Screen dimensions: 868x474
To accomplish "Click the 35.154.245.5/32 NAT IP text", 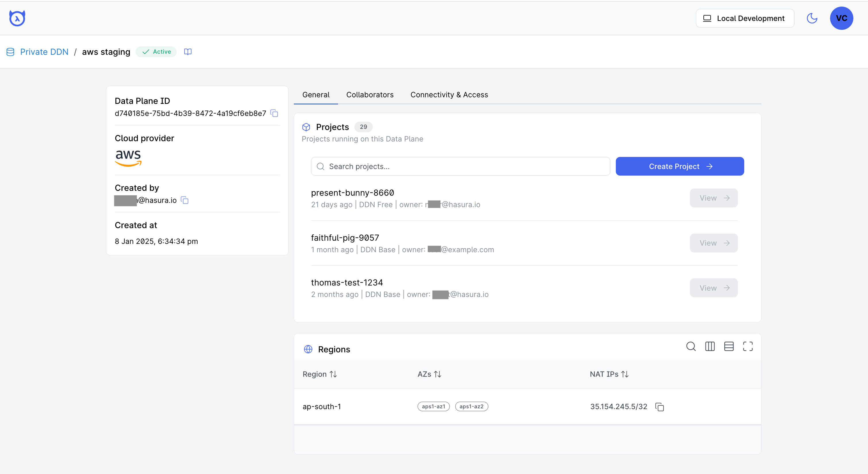I will [619, 407].
